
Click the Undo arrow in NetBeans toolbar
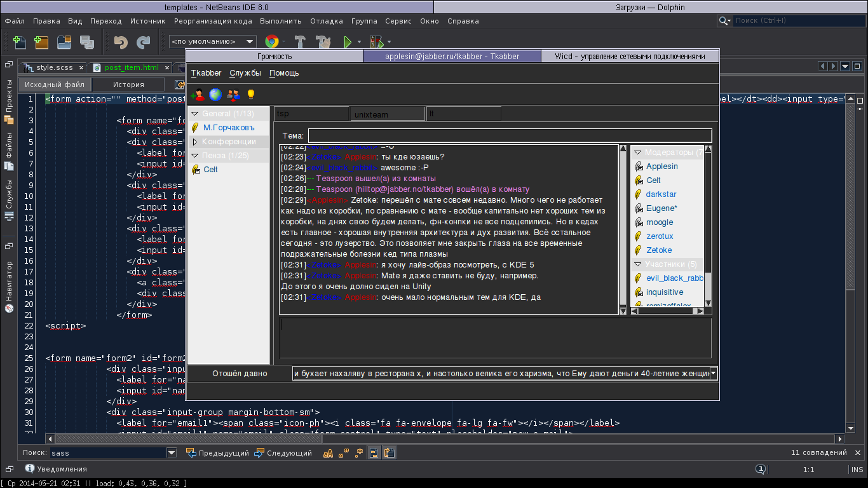(121, 42)
